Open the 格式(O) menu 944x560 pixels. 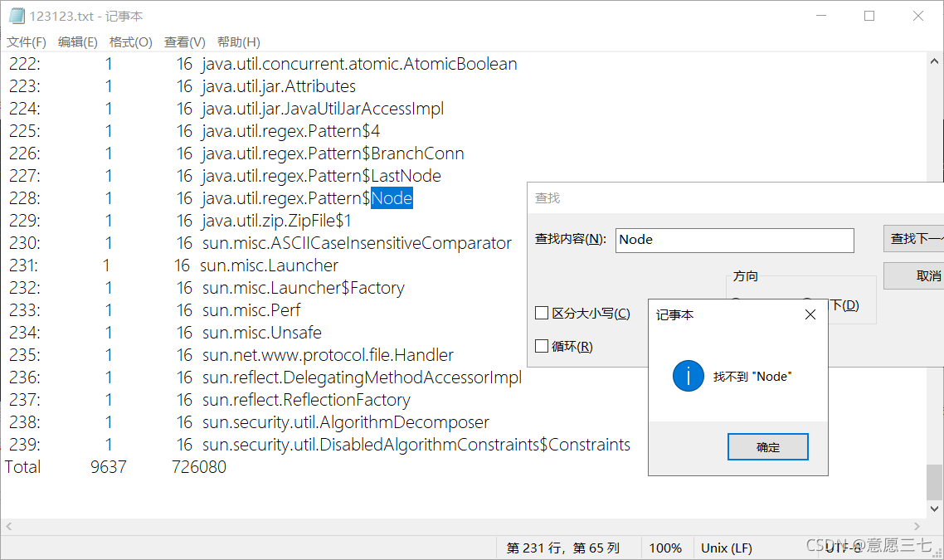tap(130, 42)
